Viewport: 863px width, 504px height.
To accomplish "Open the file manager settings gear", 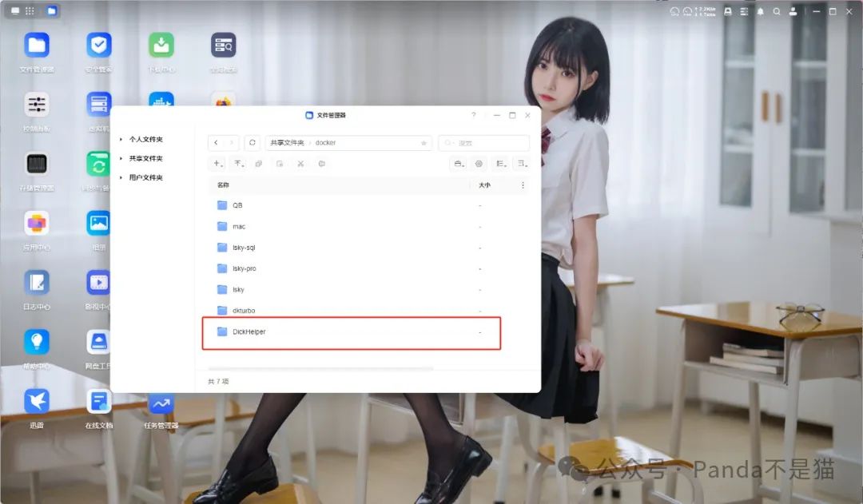I will point(479,164).
